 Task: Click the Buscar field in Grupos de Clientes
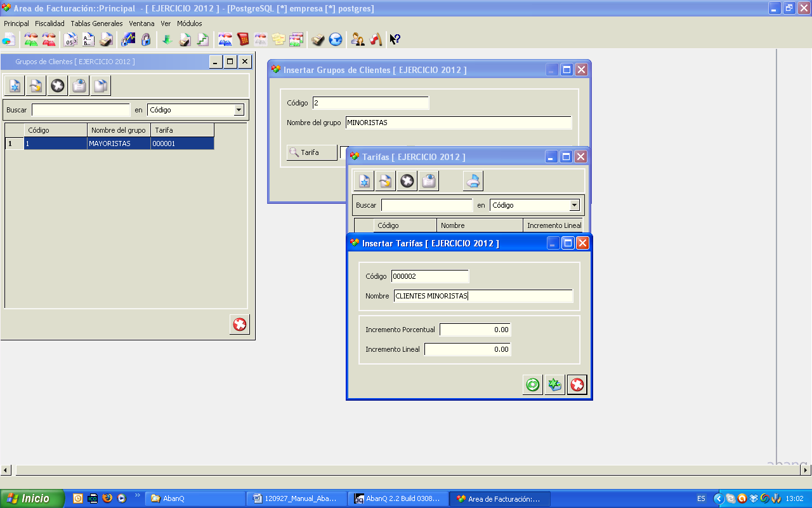click(x=81, y=110)
